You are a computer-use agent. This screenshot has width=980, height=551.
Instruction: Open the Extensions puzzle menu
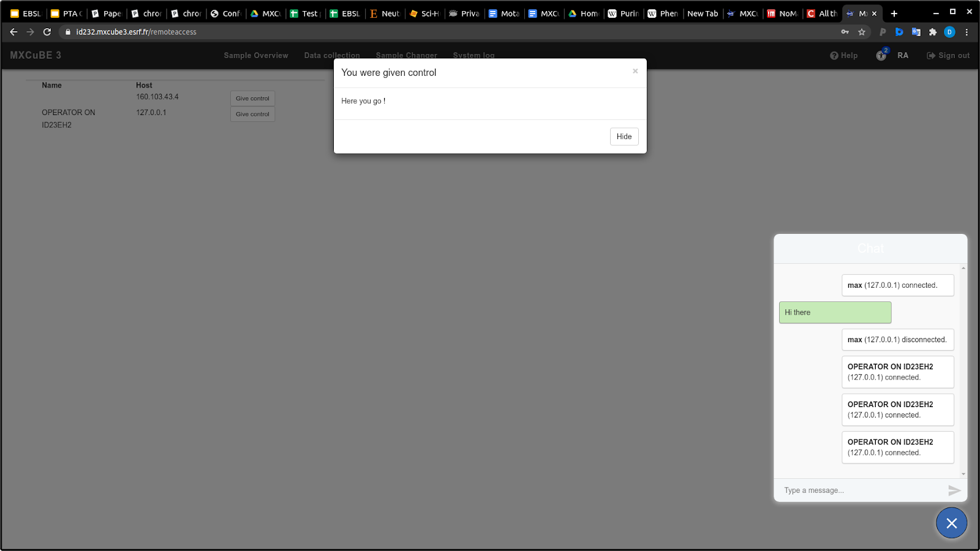point(933,32)
